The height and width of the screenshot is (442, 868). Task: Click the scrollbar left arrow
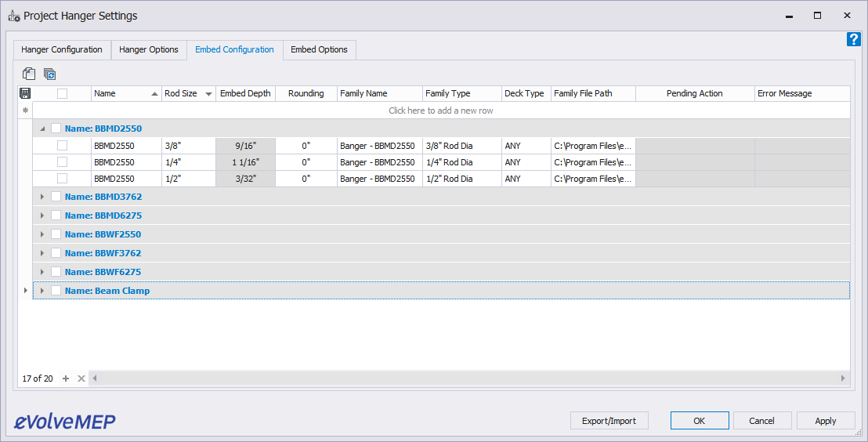point(95,379)
